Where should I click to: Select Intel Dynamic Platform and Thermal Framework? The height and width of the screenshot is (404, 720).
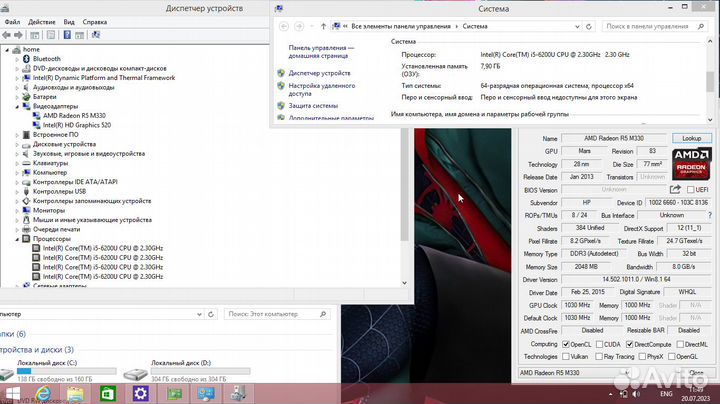click(x=104, y=78)
